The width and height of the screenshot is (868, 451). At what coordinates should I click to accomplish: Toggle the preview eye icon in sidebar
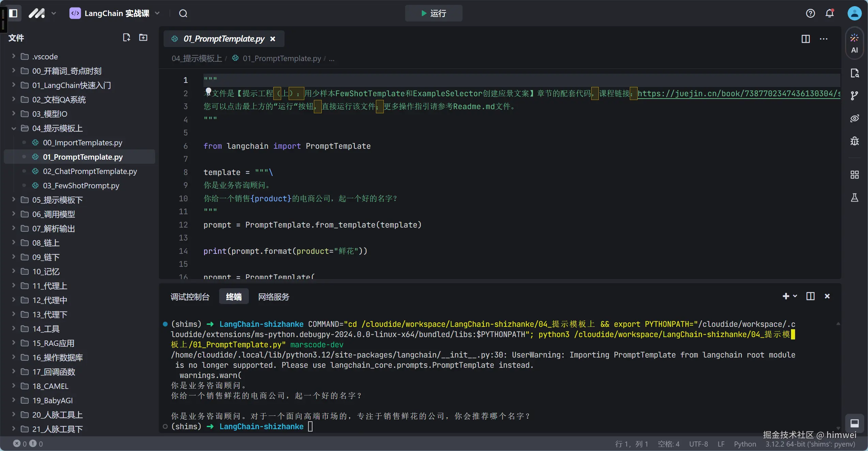pos(854,118)
